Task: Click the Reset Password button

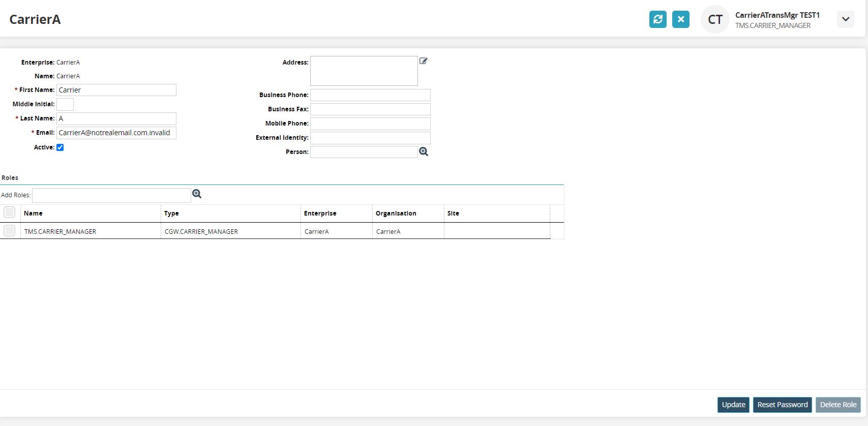Action: pyautogui.click(x=782, y=405)
